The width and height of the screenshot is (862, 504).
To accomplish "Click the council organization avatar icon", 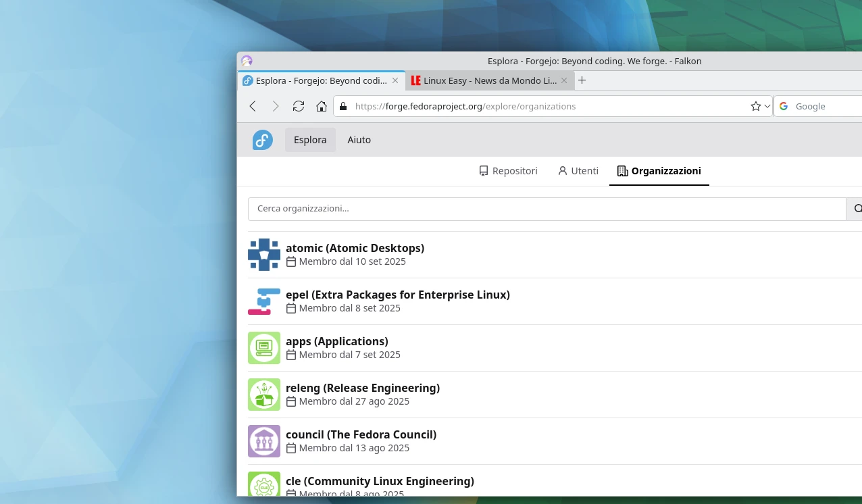I will [264, 441].
